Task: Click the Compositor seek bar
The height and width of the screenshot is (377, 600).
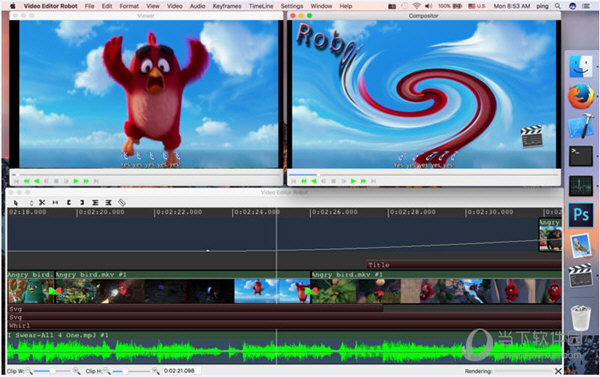Action: click(x=424, y=175)
